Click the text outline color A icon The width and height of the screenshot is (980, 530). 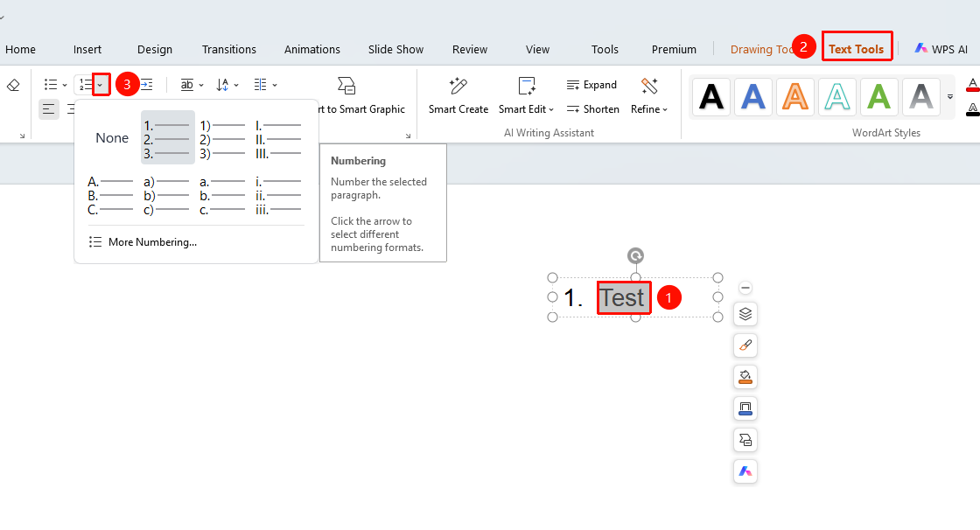(972, 110)
